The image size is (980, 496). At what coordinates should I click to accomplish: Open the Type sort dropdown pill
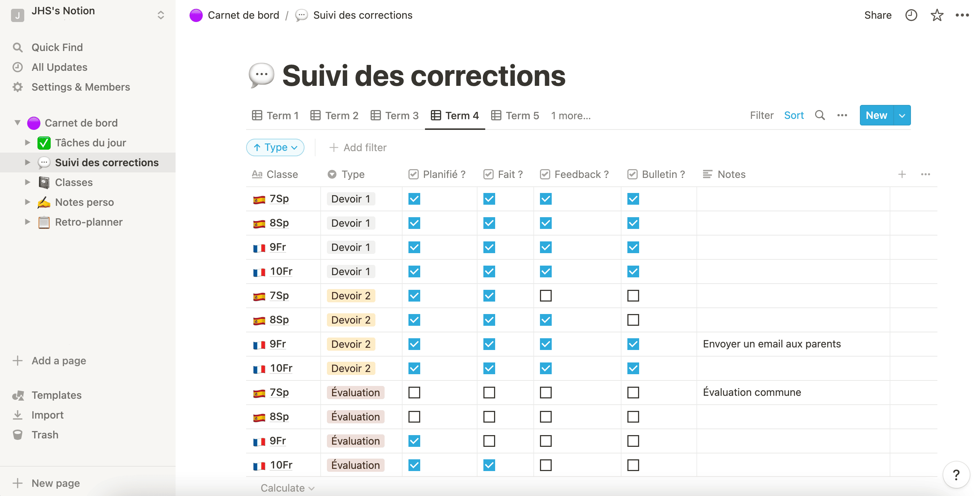275,147
